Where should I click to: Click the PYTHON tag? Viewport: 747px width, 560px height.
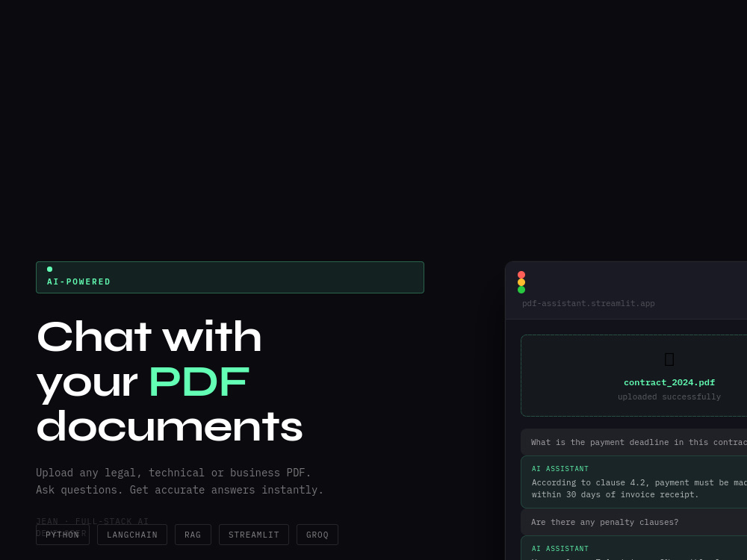pos(63,535)
